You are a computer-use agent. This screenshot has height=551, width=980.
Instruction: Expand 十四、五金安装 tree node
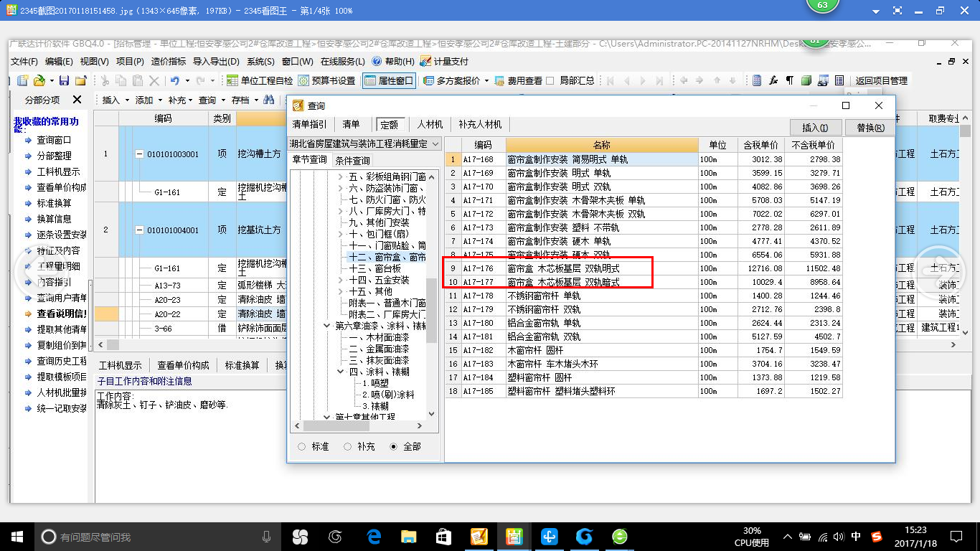pyautogui.click(x=341, y=280)
